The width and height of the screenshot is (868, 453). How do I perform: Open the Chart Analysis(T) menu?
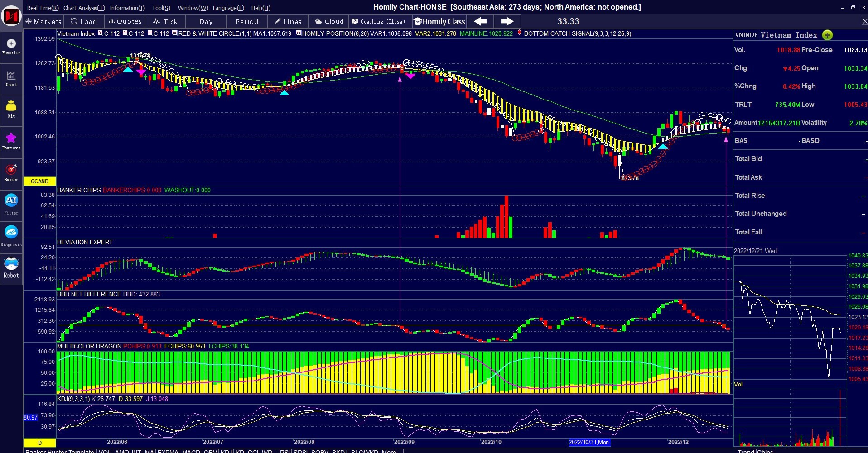[84, 8]
